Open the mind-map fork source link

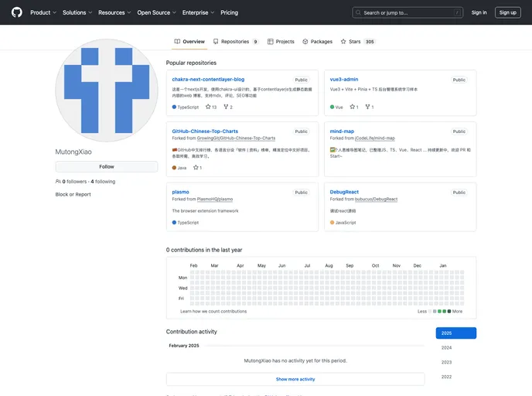coord(374,138)
